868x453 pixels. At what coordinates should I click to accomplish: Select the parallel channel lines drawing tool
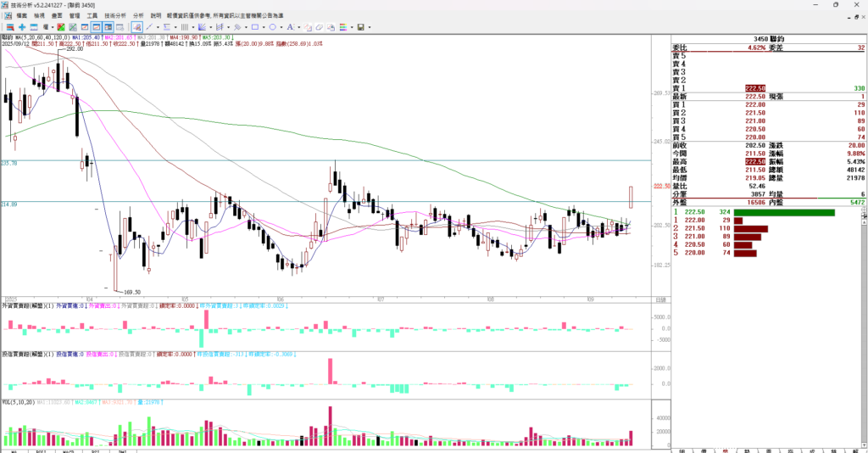[220, 26]
